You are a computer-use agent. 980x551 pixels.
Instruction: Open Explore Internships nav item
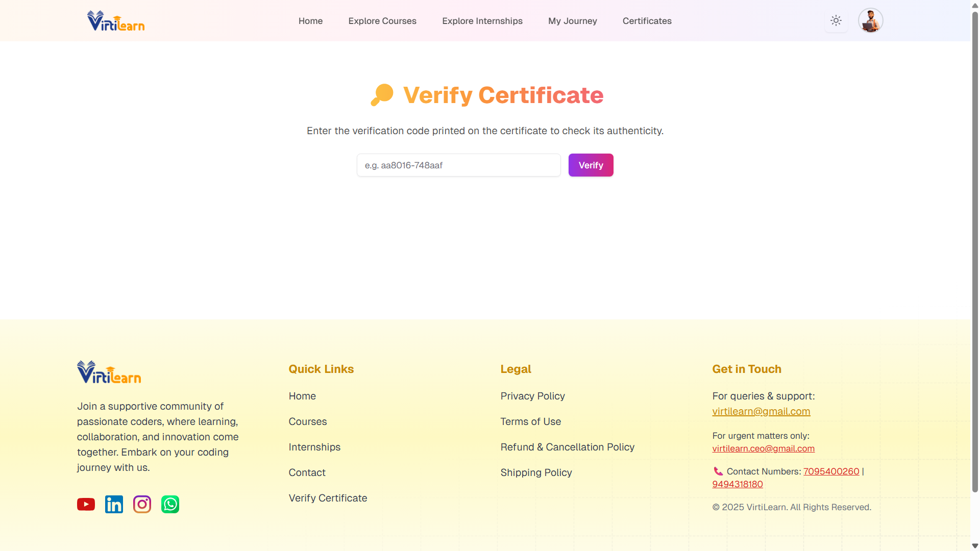(482, 21)
